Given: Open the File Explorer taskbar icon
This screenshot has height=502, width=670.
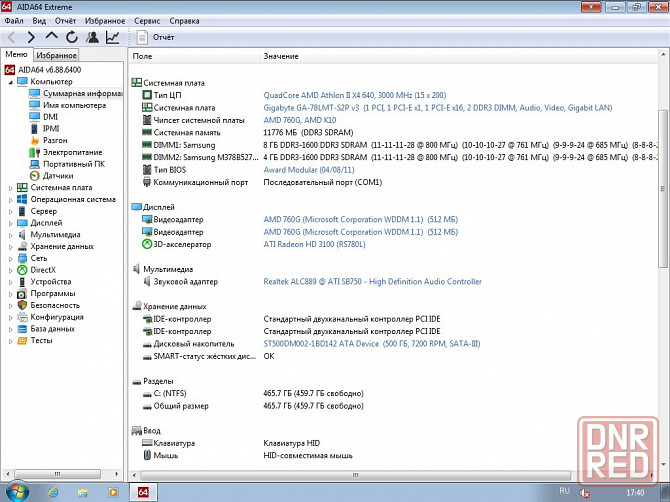Looking at the screenshot, I should (83, 493).
